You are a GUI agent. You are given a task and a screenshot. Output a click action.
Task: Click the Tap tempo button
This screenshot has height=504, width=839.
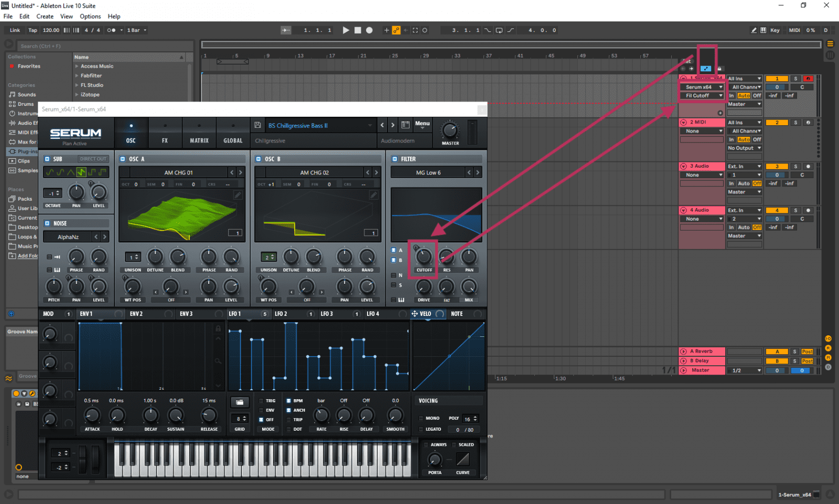tap(33, 30)
